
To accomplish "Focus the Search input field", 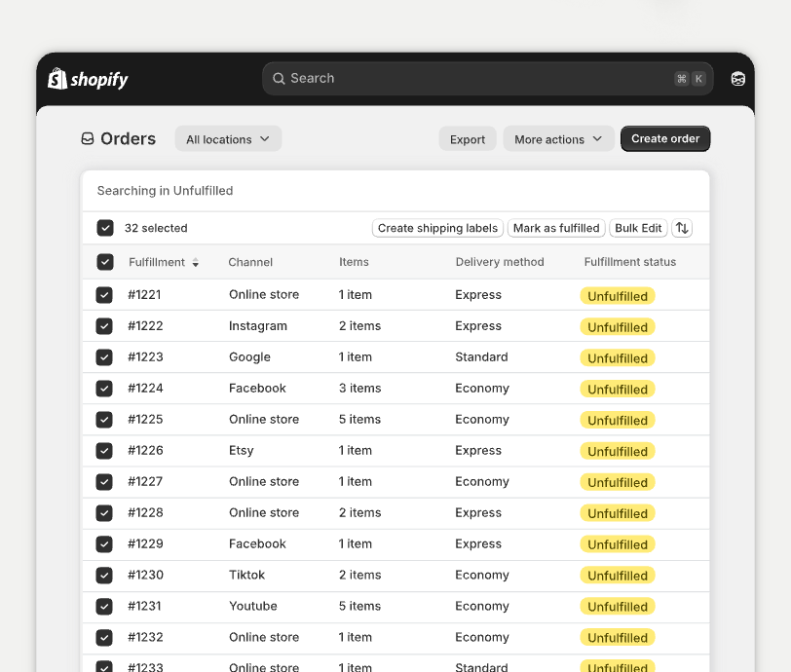I will (x=477, y=79).
